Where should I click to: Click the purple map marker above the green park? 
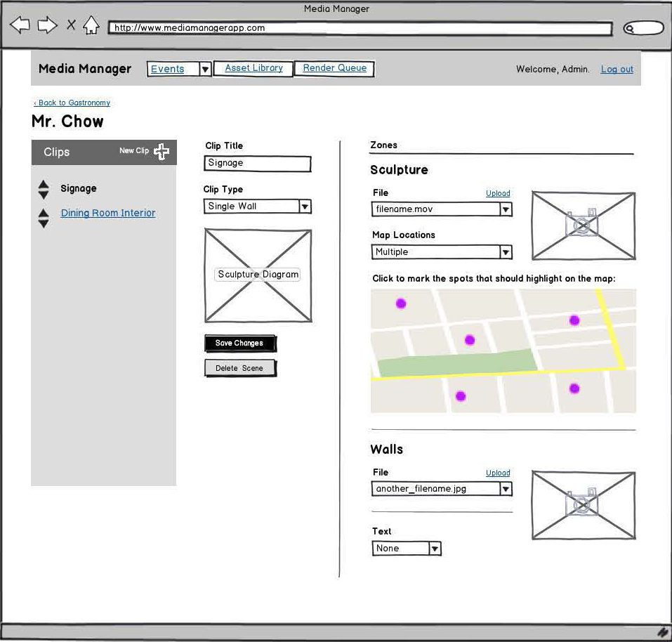point(470,340)
